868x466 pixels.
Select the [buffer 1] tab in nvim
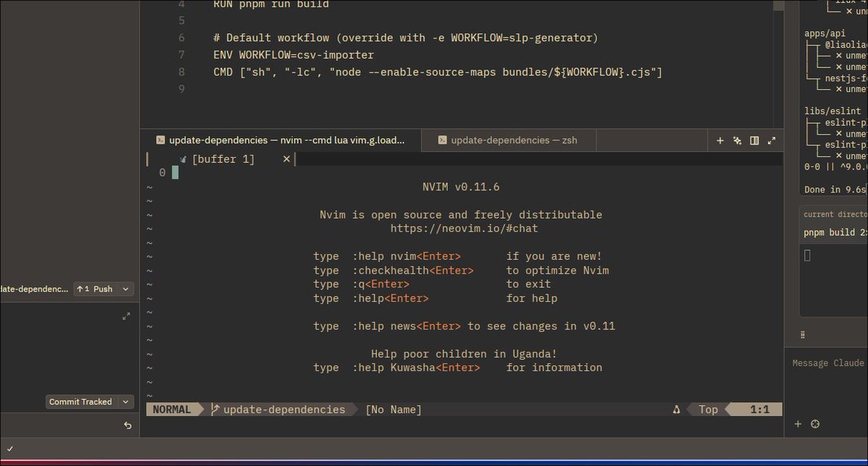tap(224, 159)
